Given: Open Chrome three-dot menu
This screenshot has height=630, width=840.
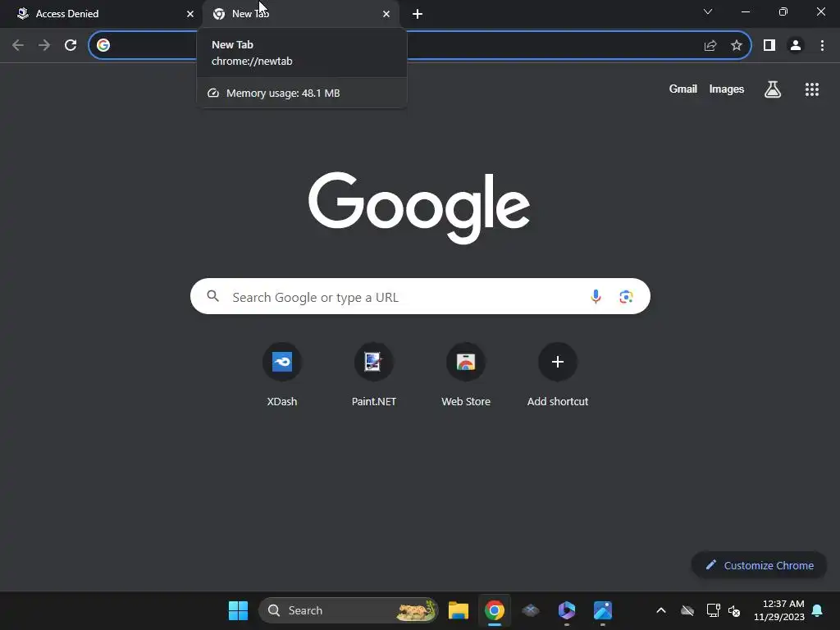Looking at the screenshot, I should tap(822, 45).
